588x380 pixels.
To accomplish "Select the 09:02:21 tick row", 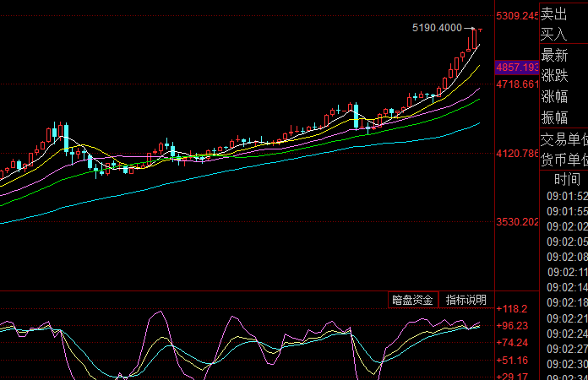I will 567,318.
